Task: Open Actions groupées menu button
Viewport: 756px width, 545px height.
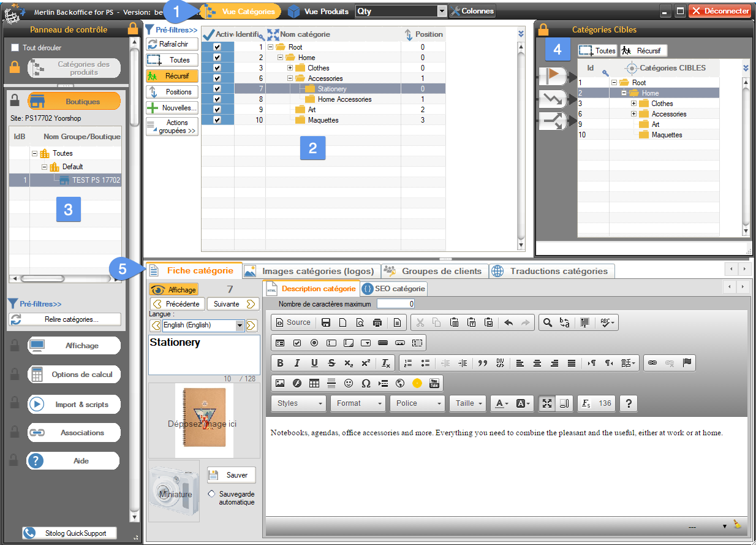Action: tap(172, 127)
